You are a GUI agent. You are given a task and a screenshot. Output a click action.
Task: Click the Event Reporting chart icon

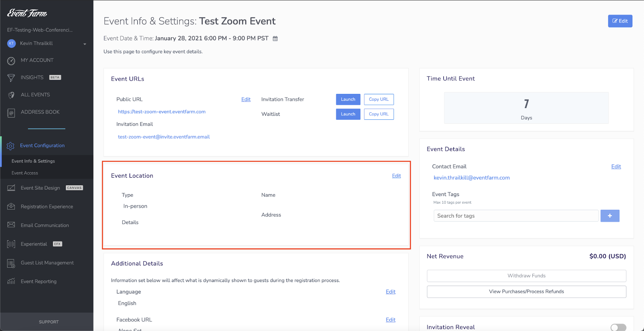click(x=11, y=281)
